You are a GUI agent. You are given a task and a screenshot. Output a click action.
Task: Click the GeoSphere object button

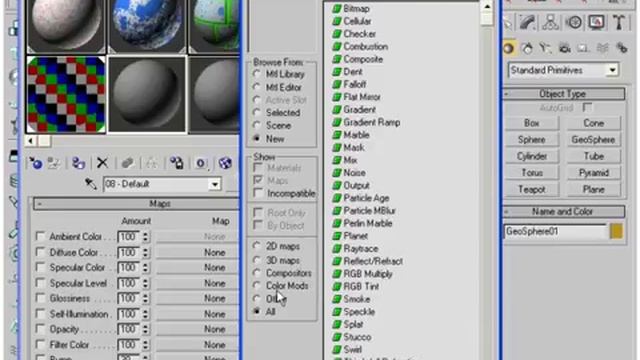coord(593,140)
